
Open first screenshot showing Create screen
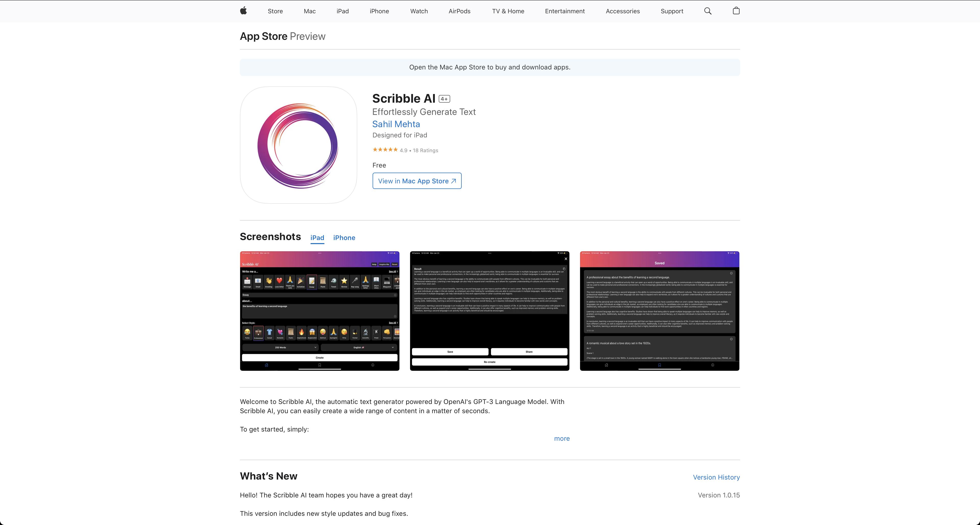pyautogui.click(x=320, y=311)
